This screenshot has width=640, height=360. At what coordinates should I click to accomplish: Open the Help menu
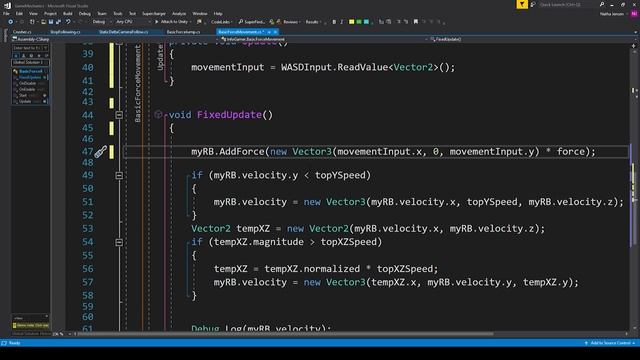218,14
